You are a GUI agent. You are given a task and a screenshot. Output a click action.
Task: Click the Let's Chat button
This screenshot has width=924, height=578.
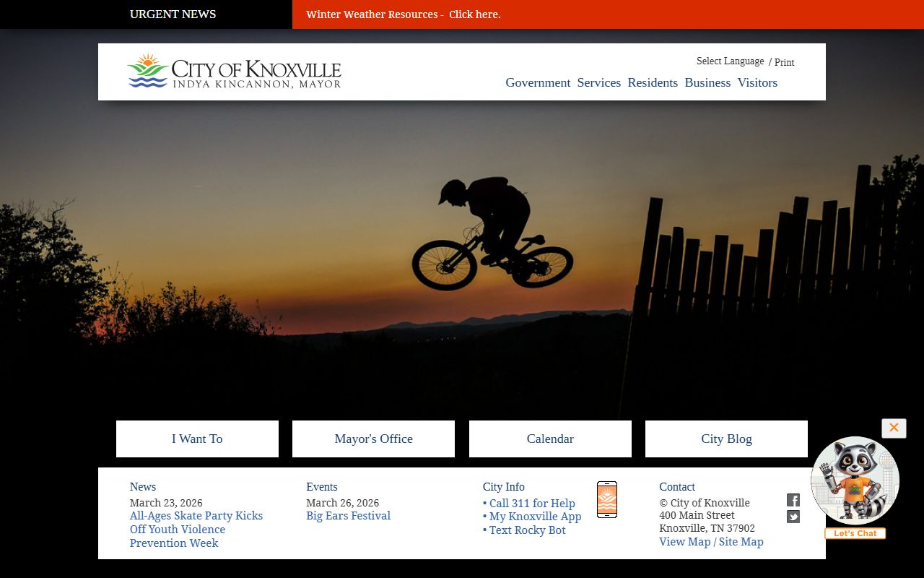pyautogui.click(x=855, y=533)
